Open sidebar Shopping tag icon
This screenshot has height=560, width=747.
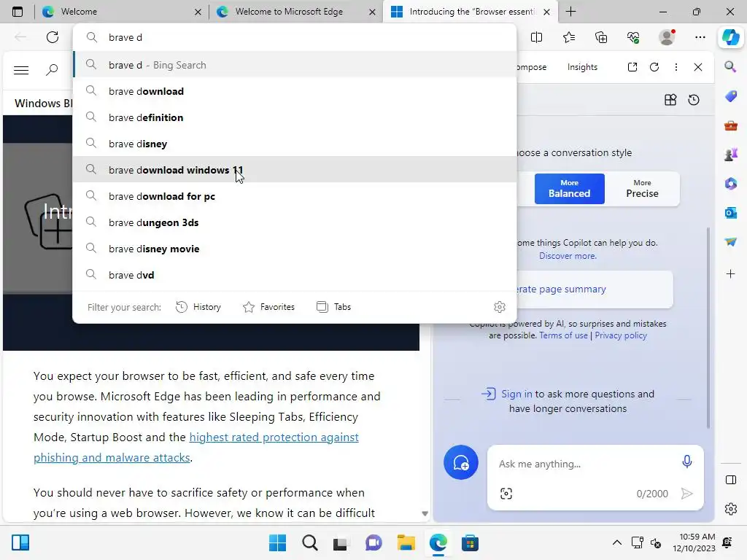[731, 96]
